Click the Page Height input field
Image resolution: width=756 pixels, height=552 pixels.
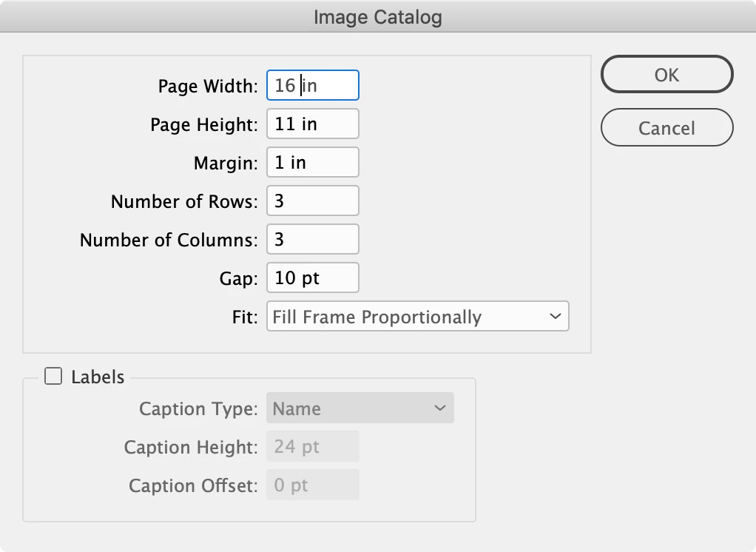312,124
